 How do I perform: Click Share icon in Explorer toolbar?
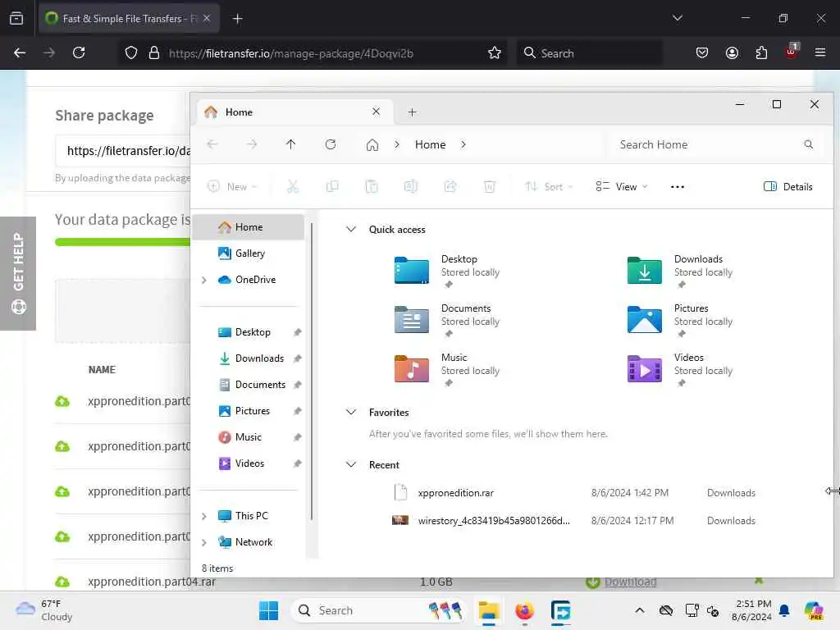pyautogui.click(x=450, y=186)
